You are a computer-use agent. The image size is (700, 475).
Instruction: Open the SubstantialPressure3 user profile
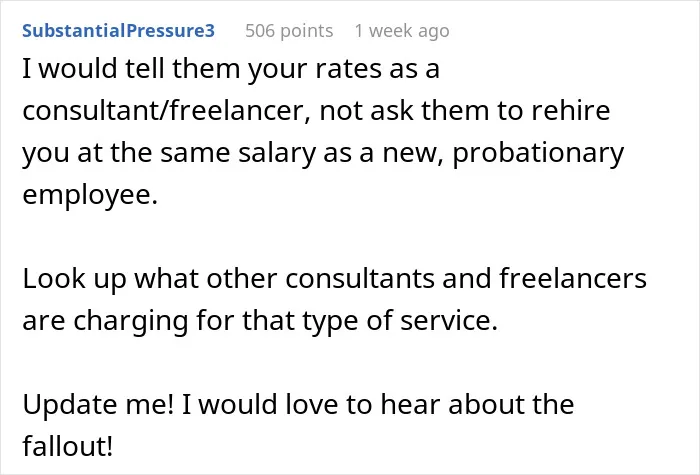click(x=118, y=31)
